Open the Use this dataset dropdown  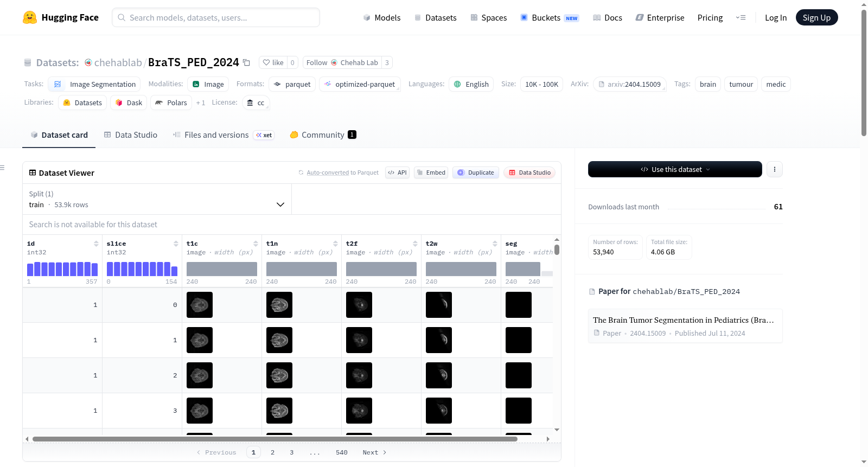pyautogui.click(x=675, y=169)
